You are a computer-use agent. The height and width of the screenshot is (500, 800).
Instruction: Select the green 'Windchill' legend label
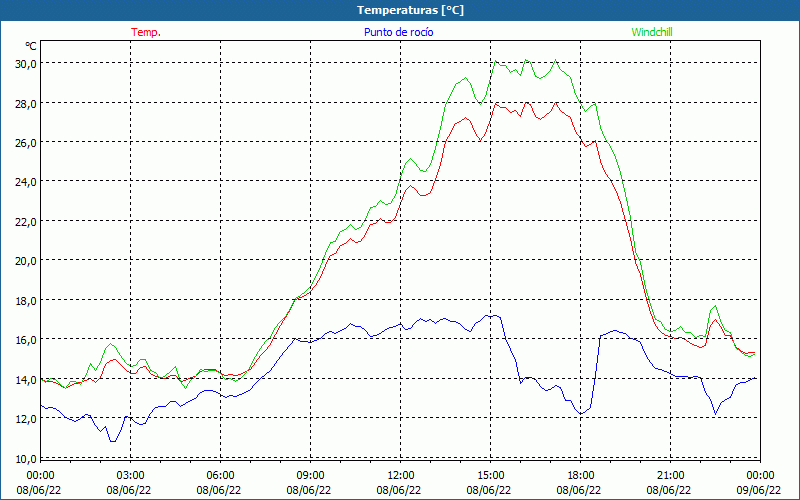click(652, 32)
